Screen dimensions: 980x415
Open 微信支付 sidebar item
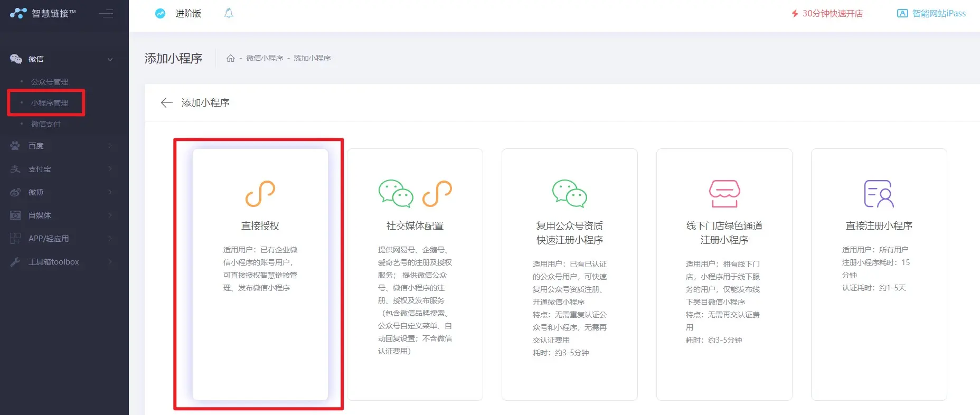[45, 124]
